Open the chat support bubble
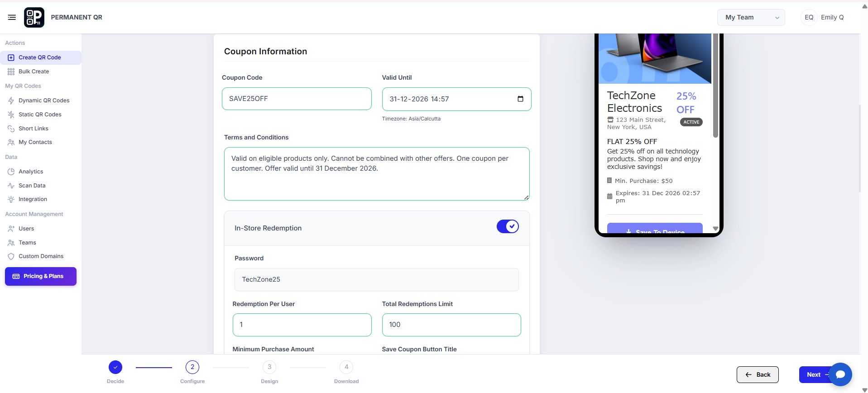868x393 pixels. (840, 374)
